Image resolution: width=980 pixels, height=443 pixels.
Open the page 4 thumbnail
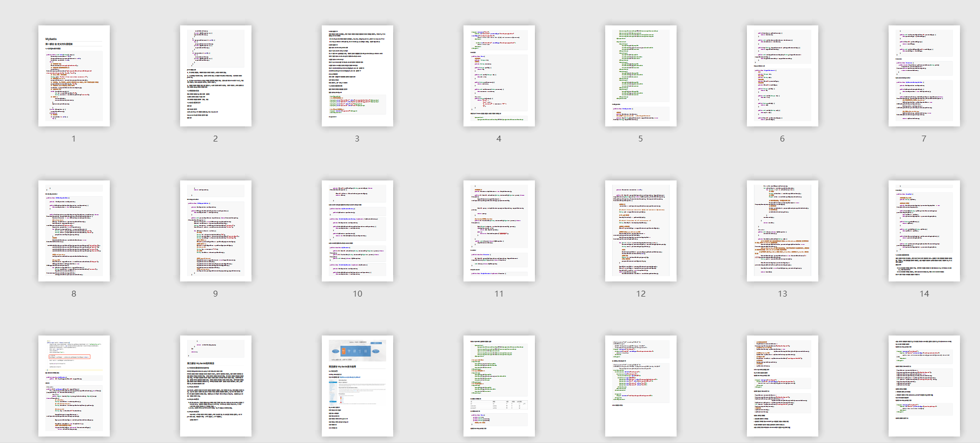click(x=499, y=76)
